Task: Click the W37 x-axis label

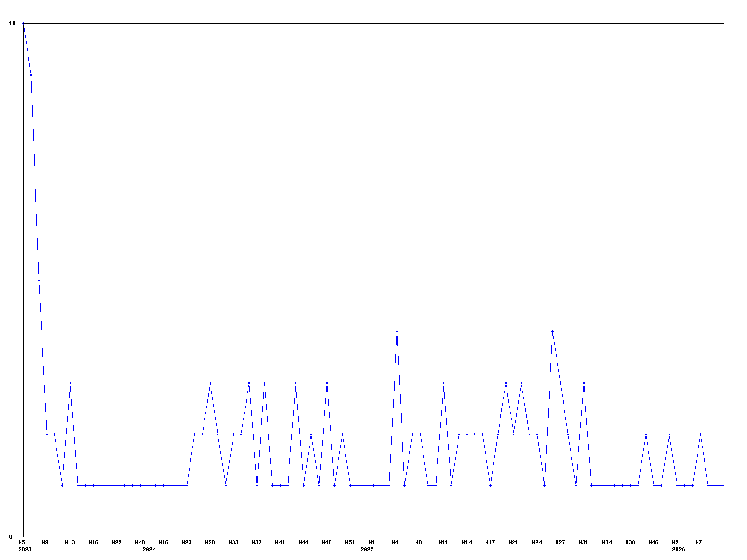Action: click(x=257, y=542)
